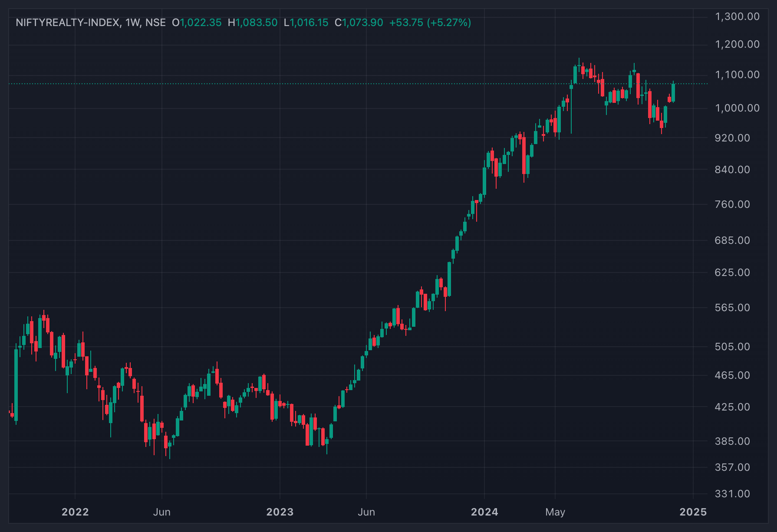
Task: Click the 1W interval label in the legend
Action: point(132,23)
